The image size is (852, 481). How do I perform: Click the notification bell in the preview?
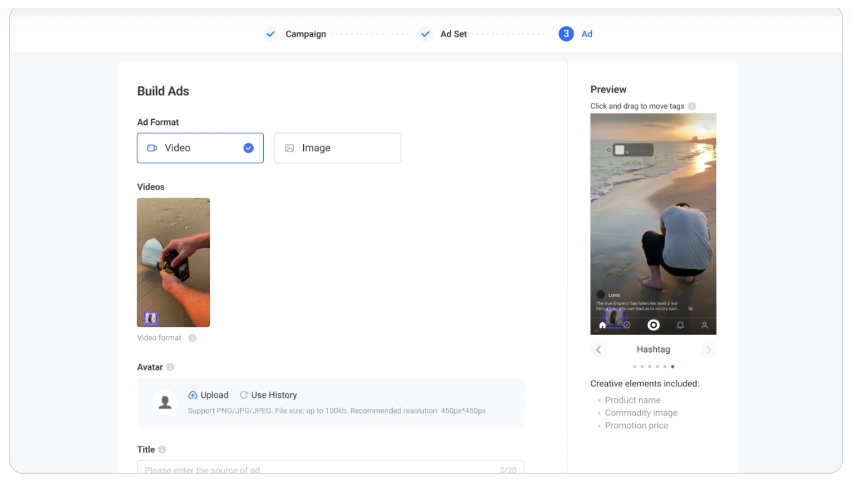click(x=680, y=325)
